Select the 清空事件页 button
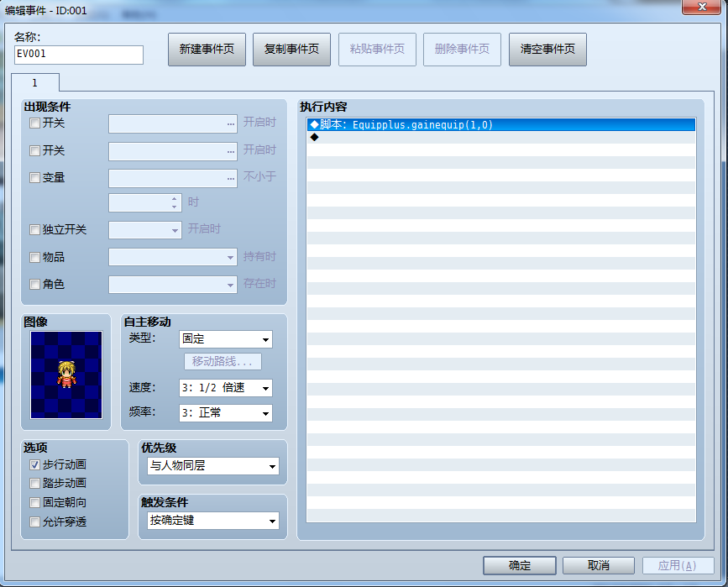The image size is (728, 587). tap(547, 50)
